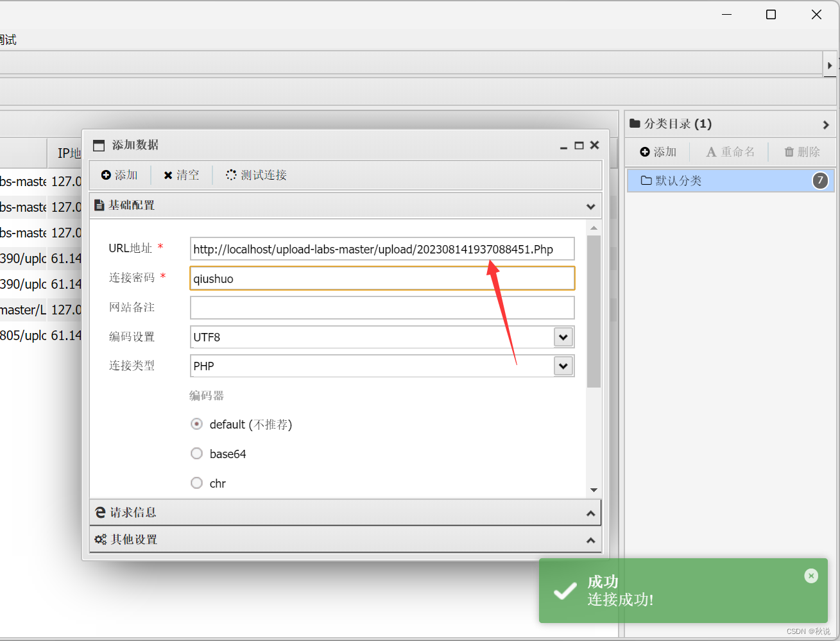Open the 连接类型 PHP dropdown
Viewport: 840px width, 641px height.
pyautogui.click(x=563, y=366)
